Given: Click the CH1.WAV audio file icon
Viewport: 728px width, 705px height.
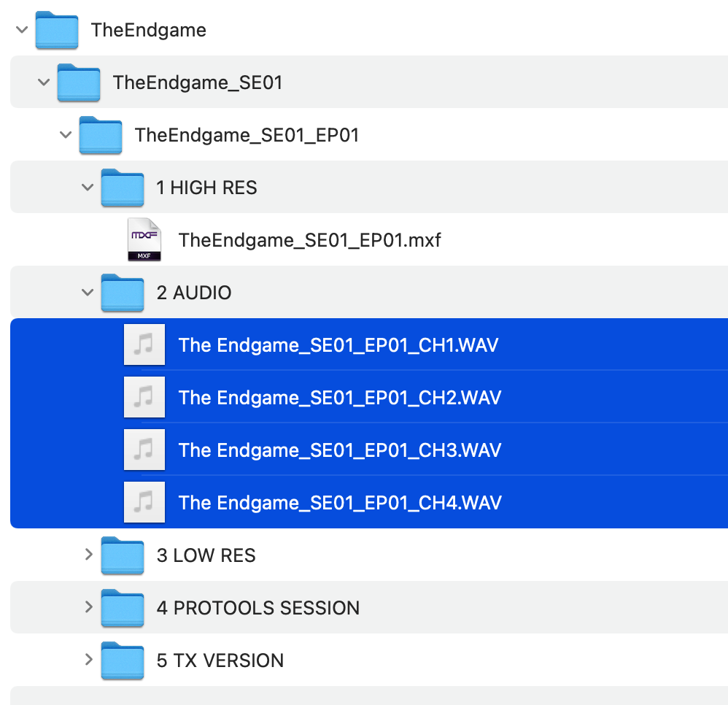Looking at the screenshot, I should point(144,344).
